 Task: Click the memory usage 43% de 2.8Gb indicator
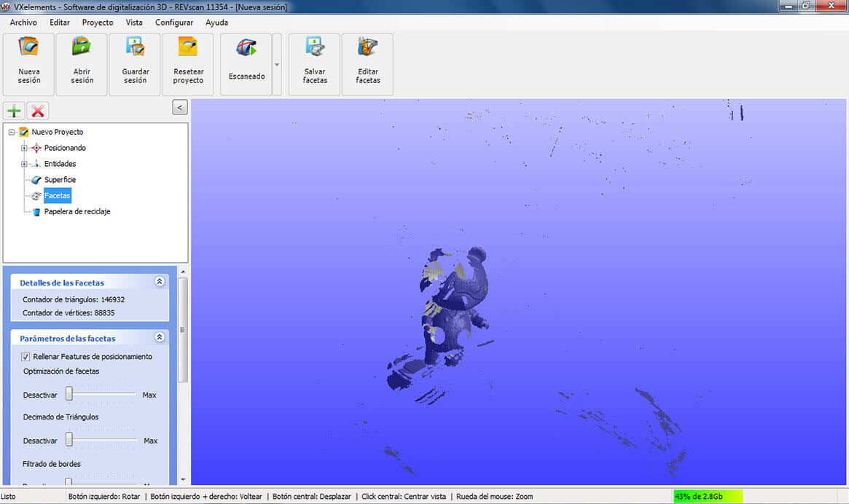pos(708,497)
